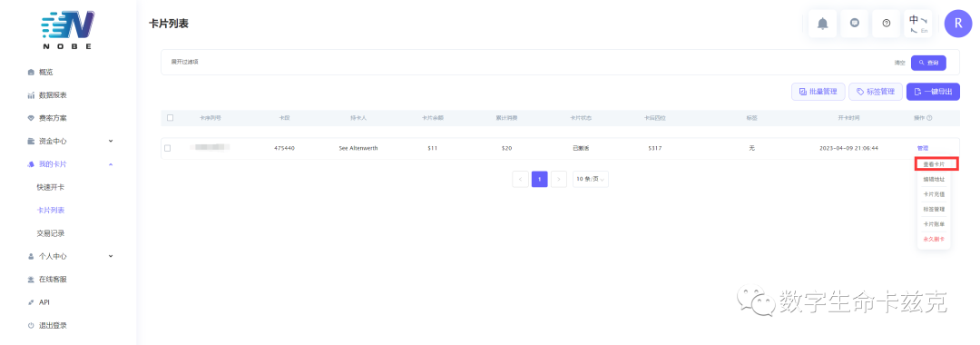This screenshot has width=980, height=345.
Task: Click the API sidebar icon
Action: pyautogui.click(x=31, y=302)
